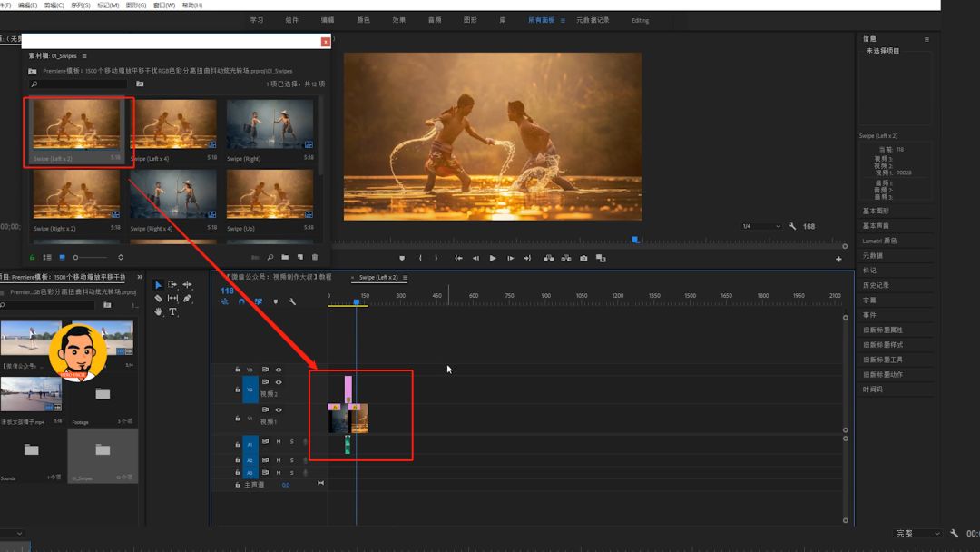Open the program monitor button editor plus
Image resolution: width=980 pixels, height=552 pixels.
838,260
